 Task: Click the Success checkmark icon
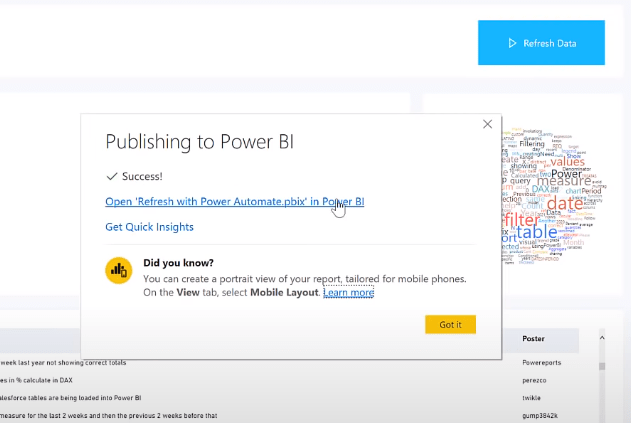coord(112,175)
